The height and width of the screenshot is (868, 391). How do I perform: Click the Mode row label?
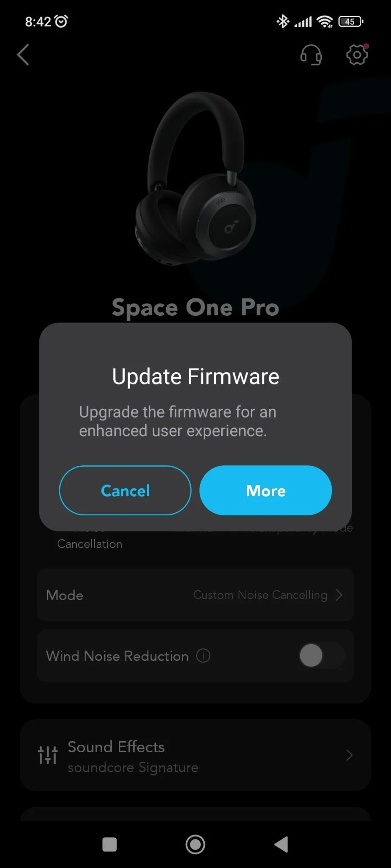[64, 595]
